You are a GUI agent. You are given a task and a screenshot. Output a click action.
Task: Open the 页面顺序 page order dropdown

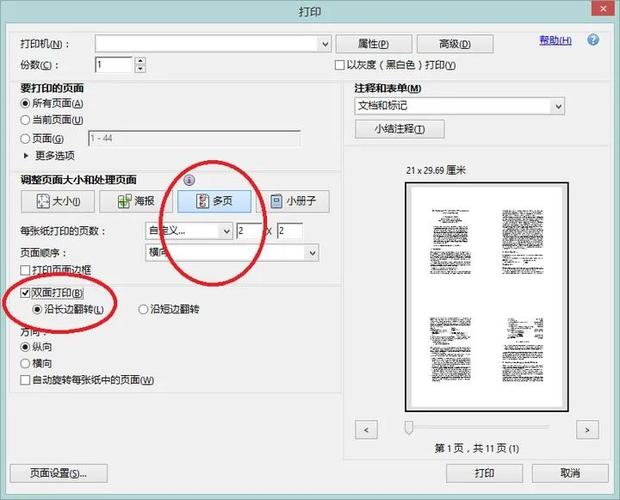[232, 253]
